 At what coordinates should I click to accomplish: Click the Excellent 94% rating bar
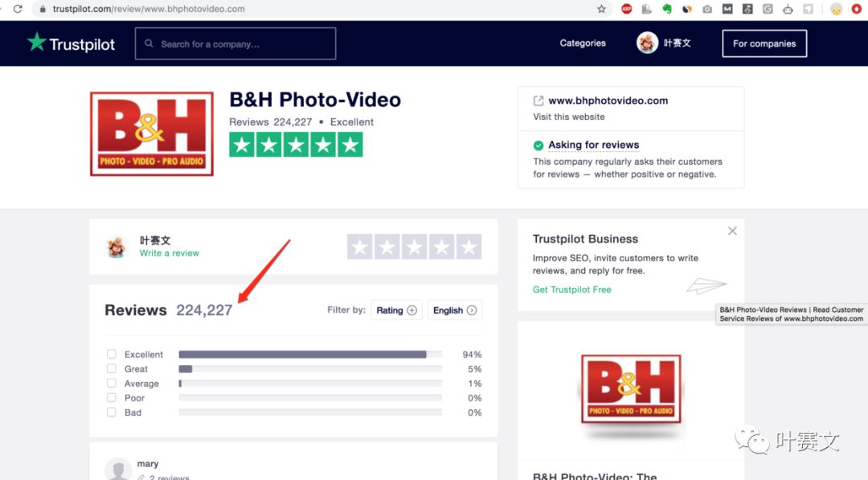[310, 355]
